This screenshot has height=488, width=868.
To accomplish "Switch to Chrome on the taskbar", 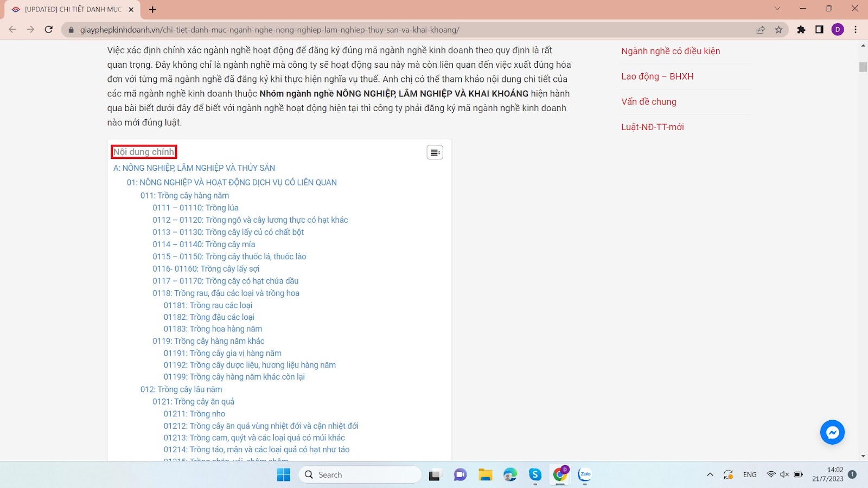I will pyautogui.click(x=560, y=475).
